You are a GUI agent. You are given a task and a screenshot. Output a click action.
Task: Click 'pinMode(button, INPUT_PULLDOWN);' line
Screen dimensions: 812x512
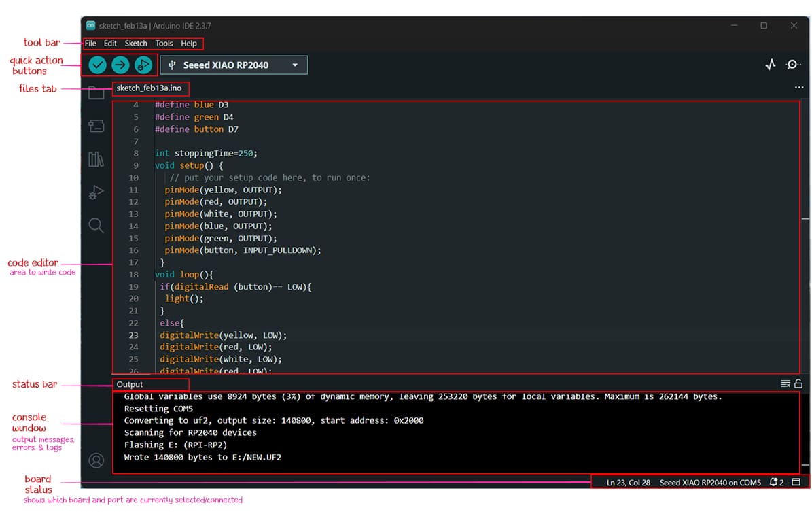coord(243,250)
